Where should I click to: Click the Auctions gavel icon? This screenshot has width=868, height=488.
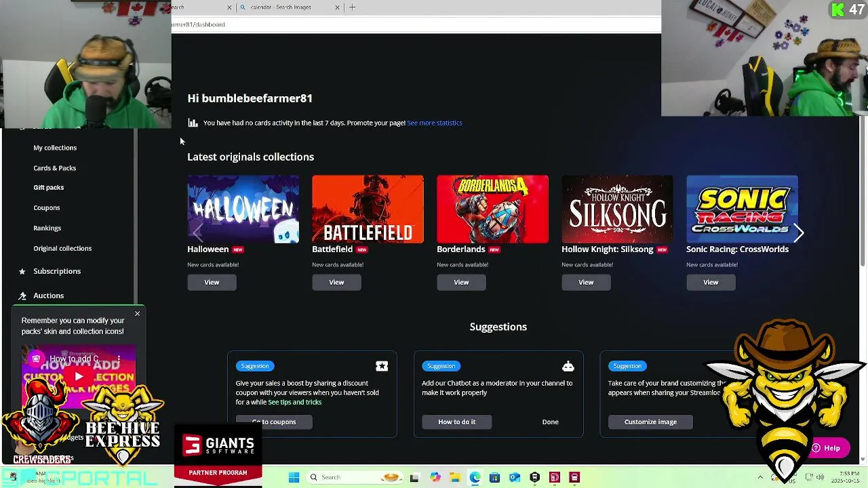(x=22, y=296)
